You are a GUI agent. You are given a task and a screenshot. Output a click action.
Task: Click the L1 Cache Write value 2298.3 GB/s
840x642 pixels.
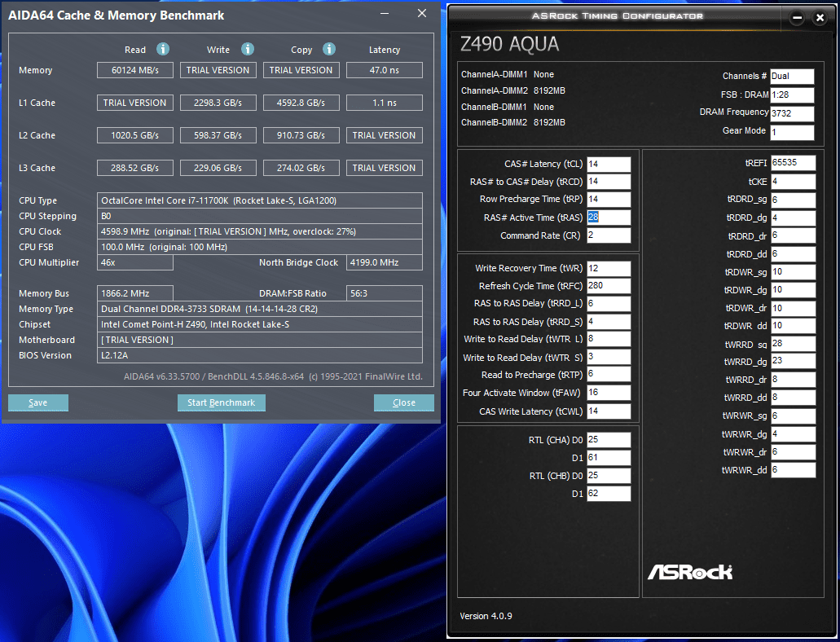pos(218,103)
